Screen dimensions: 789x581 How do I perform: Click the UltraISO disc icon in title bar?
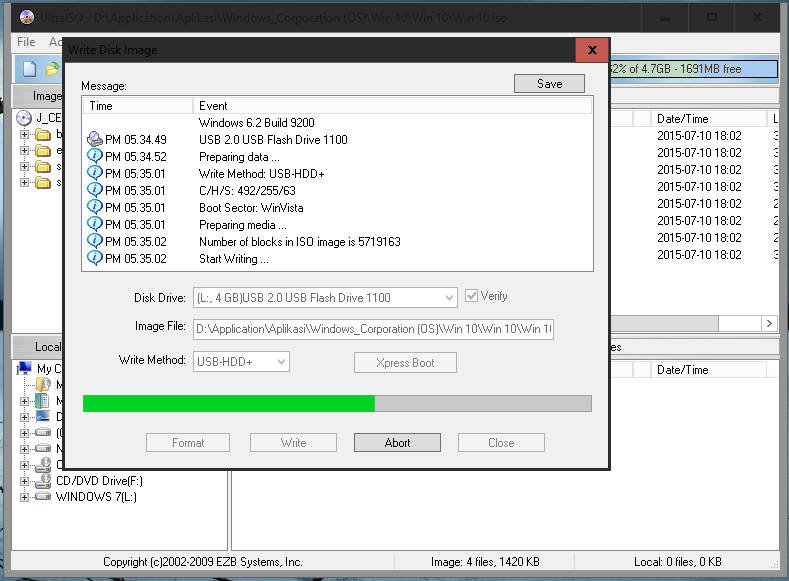(26, 18)
